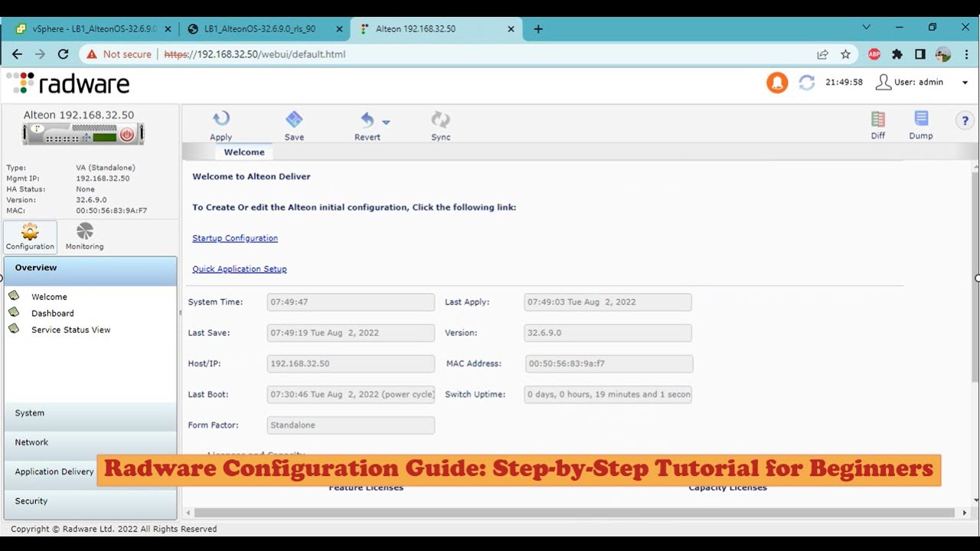Open a new browser tab
This screenshot has width=980, height=551.
538,29
